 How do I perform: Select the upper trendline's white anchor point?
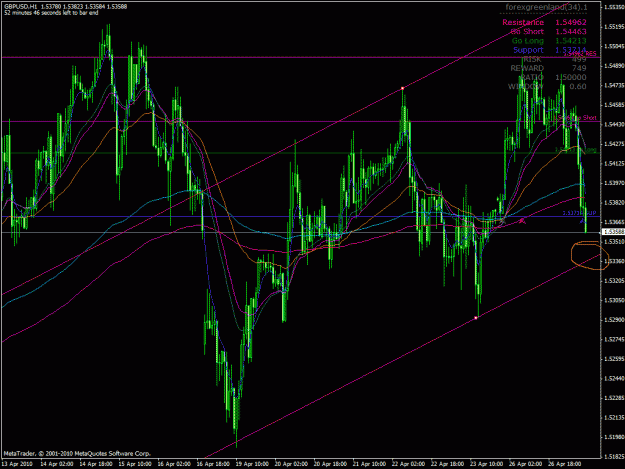tap(403, 88)
